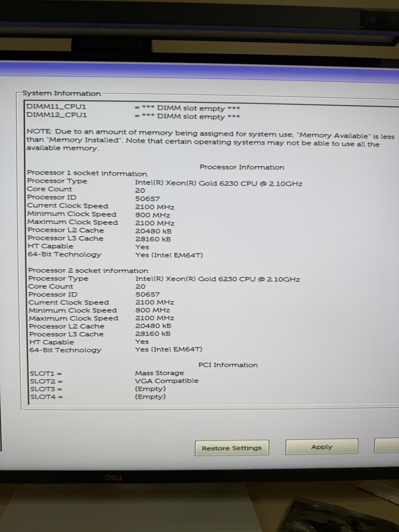Click Processor 2's HT Capable label
Screen dimensions: 399x532
pyautogui.click(x=52, y=342)
